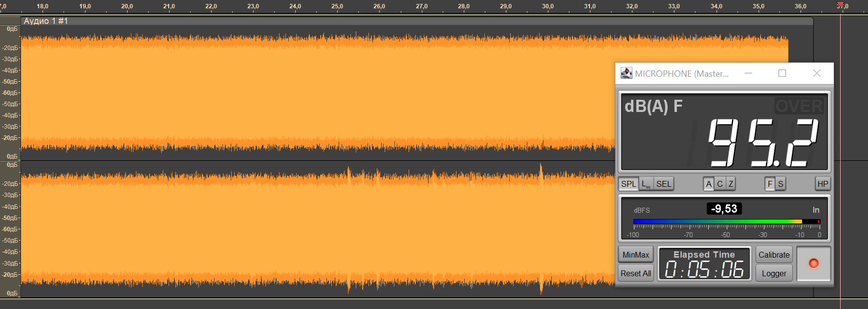Choose F (fast) time weighting

[x=770, y=184]
